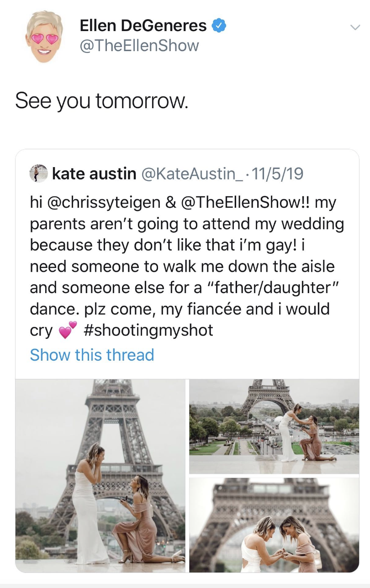The image size is (370, 588).
Task: Tap the "See you tomorrow." tweet text
Action: [x=101, y=100]
